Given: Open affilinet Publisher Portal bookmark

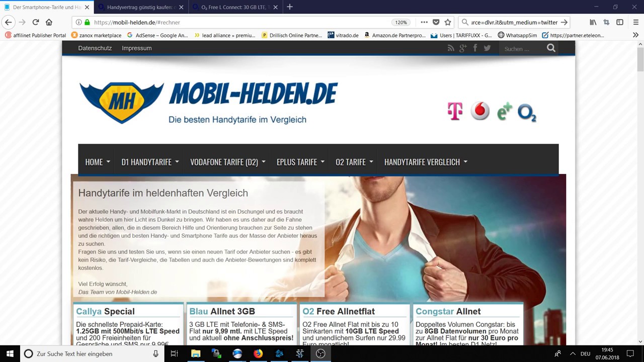Looking at the screenshot, I should 36,35.
